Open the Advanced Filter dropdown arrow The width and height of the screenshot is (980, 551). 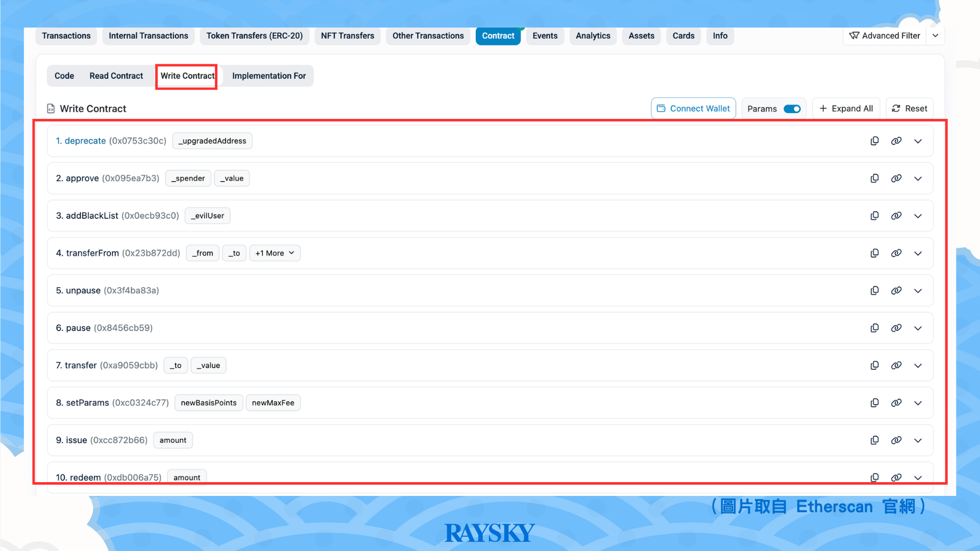(935, 36)
